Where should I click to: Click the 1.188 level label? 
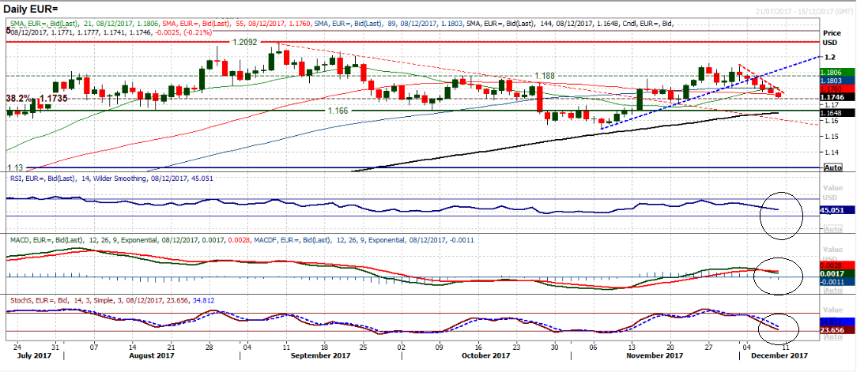click(545, 76)
